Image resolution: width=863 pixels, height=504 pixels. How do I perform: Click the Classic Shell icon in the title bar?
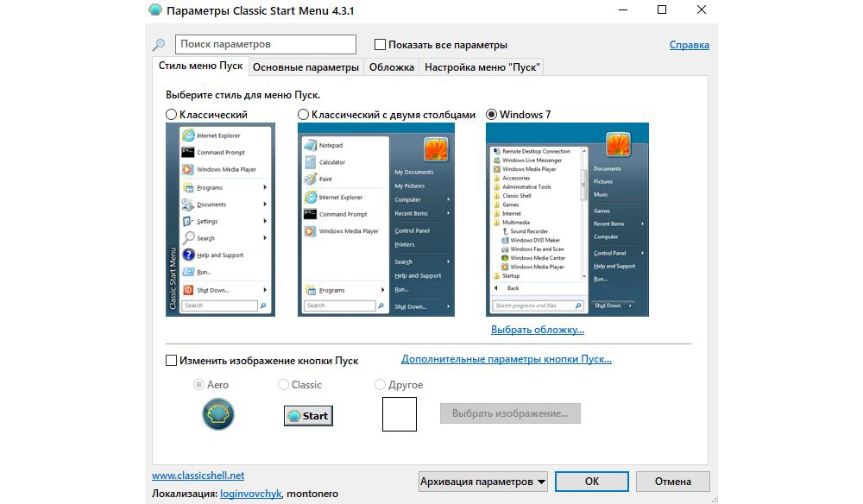tap(155, 9)
